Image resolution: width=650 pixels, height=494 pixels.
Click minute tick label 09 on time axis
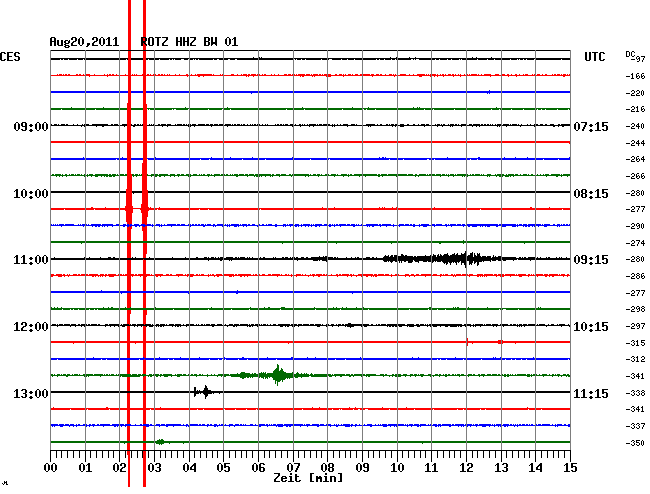(x=362, y=468)
